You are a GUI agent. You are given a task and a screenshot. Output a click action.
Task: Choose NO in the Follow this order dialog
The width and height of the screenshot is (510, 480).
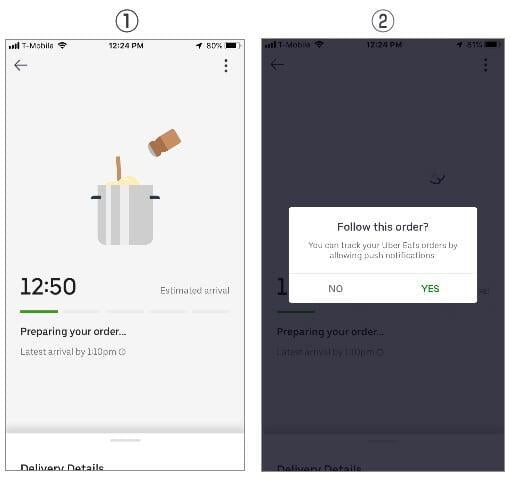click(335, 289)
